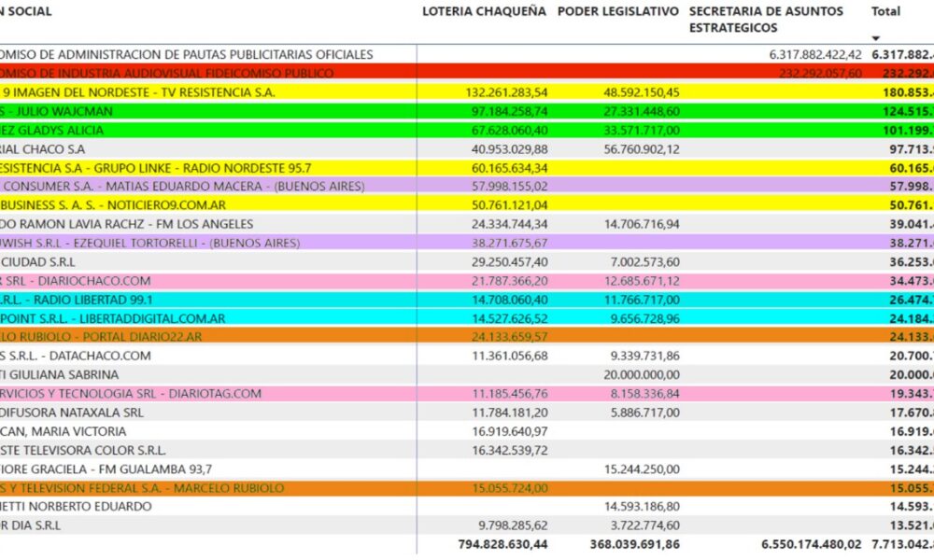Click Loteria value 9.798.285,62

click(513, 525)
